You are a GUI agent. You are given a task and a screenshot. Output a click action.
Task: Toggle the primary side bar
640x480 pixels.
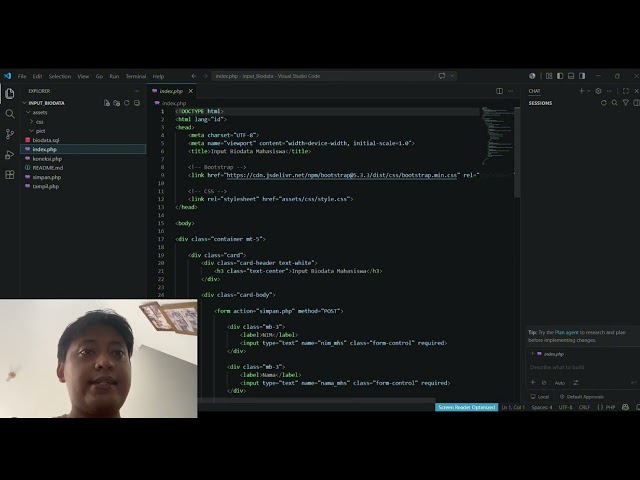pos(560,76)
